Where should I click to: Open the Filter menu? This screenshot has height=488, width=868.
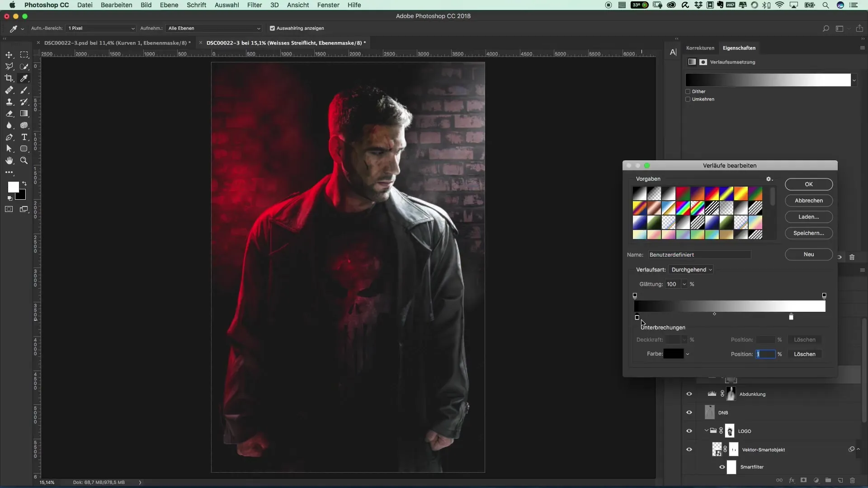[x=255, y=5]
